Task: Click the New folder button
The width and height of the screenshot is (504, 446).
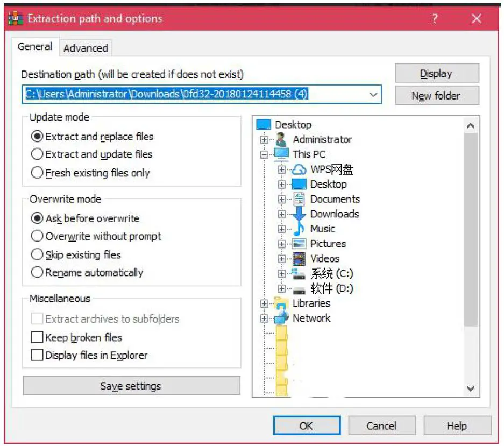Action: [437, 96]
